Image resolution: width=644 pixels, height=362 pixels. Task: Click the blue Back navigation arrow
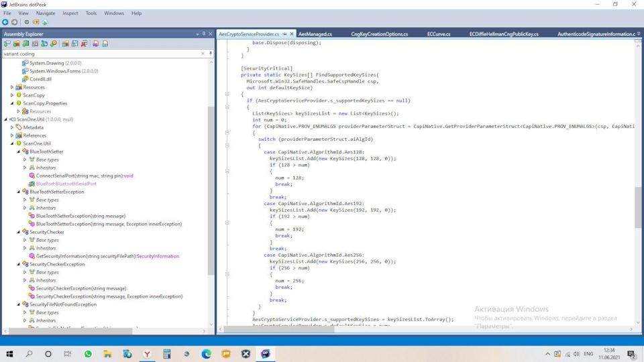[5, 22]
